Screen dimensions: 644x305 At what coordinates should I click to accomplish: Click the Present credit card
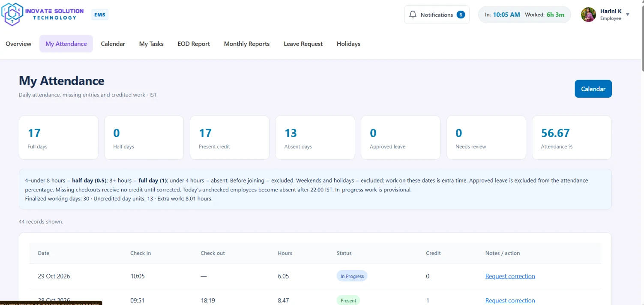point(230,138)
